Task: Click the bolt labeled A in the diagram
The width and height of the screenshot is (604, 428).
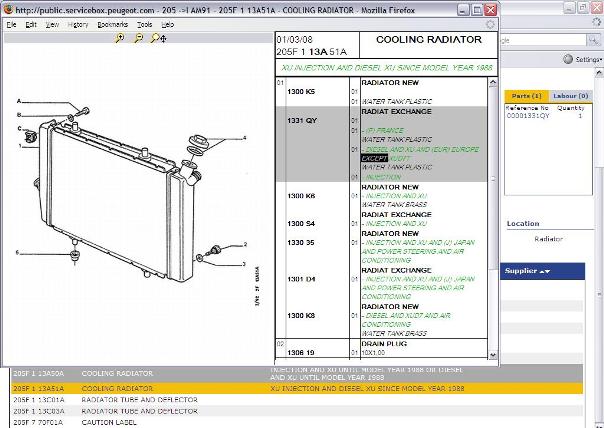Action: [x=84, y=112]
